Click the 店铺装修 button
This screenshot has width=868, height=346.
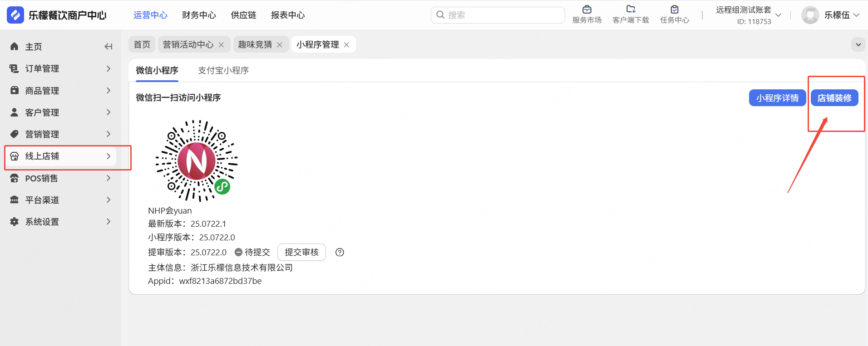(834, 98)
